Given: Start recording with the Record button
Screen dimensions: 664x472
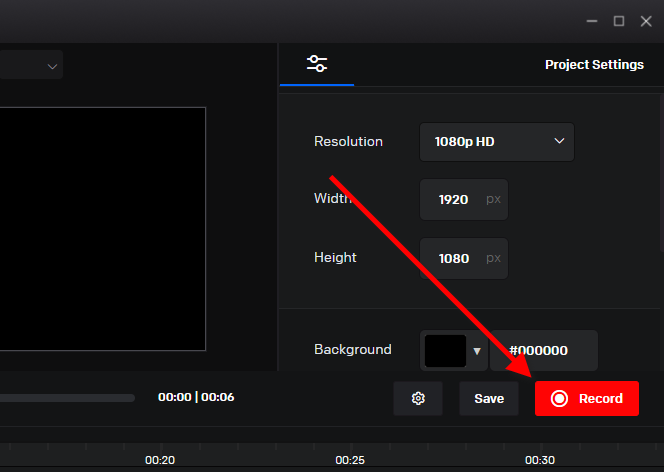Looking at the screenshot, I should [587, 398].
